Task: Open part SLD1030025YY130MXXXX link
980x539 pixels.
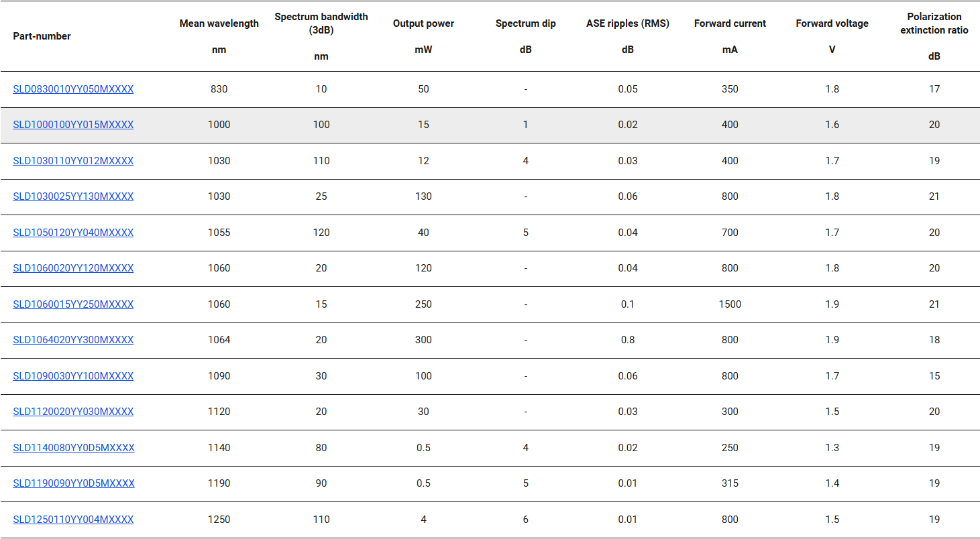Action: pyautogui.click(x=73, y=196)
